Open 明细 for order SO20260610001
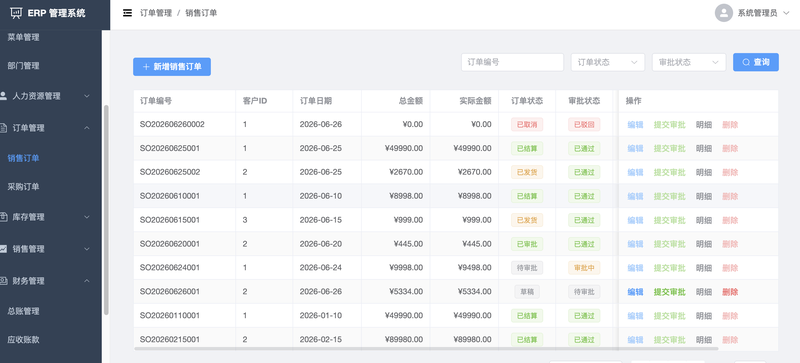The width and height of the screenshot is (800, 363). (704, 196)
